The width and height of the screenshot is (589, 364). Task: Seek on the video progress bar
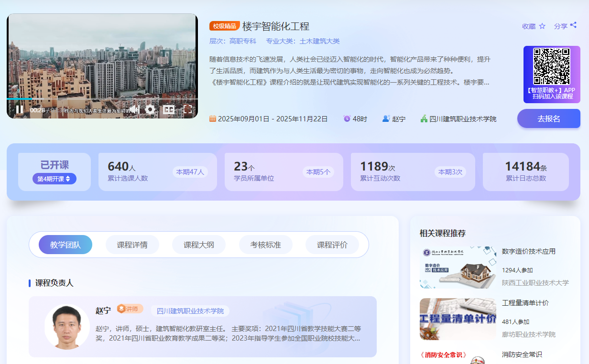tap(102, 99)
